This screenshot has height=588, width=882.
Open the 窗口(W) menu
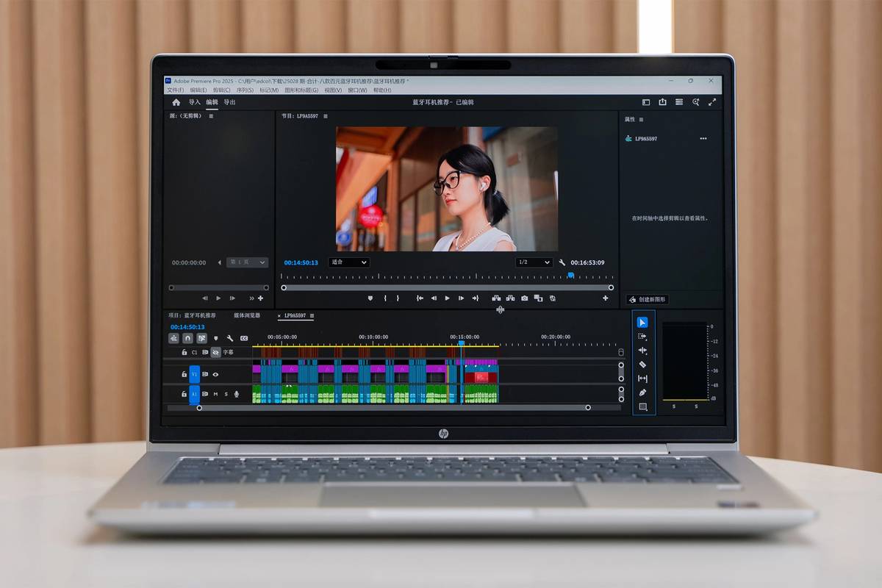coord(357,90)
